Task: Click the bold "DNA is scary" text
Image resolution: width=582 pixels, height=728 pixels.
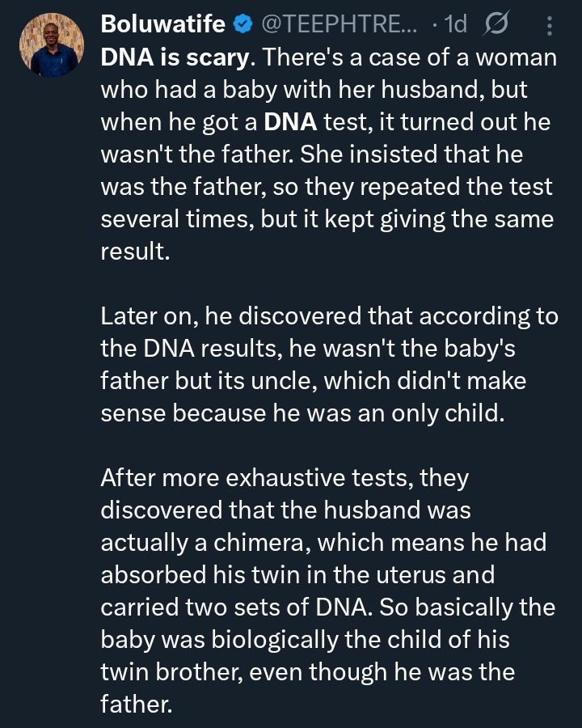Action: pos(175,58)
